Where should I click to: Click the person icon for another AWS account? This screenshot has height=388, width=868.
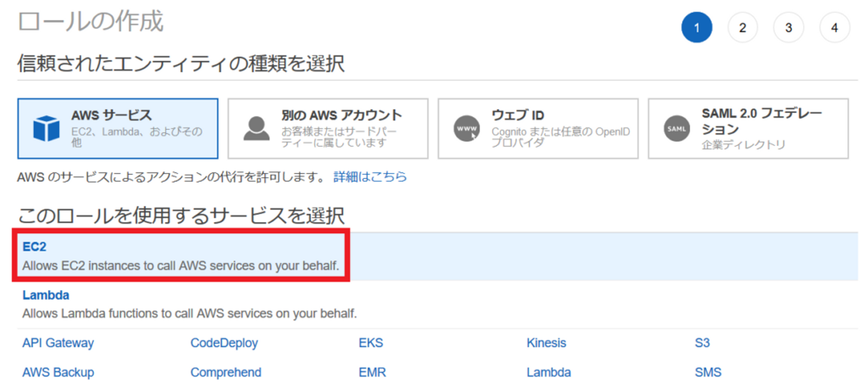[x=256, y=129]
